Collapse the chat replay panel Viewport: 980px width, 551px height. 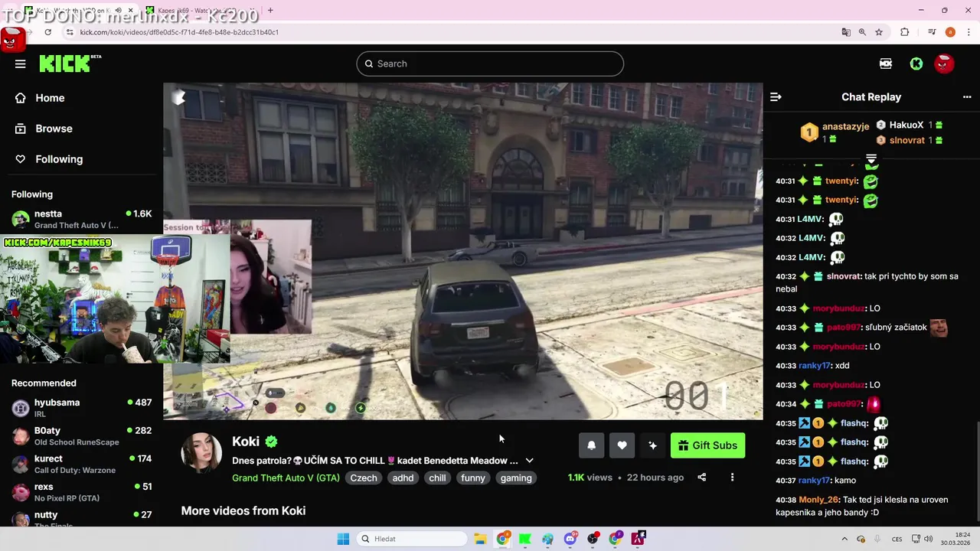coord(776,97)
